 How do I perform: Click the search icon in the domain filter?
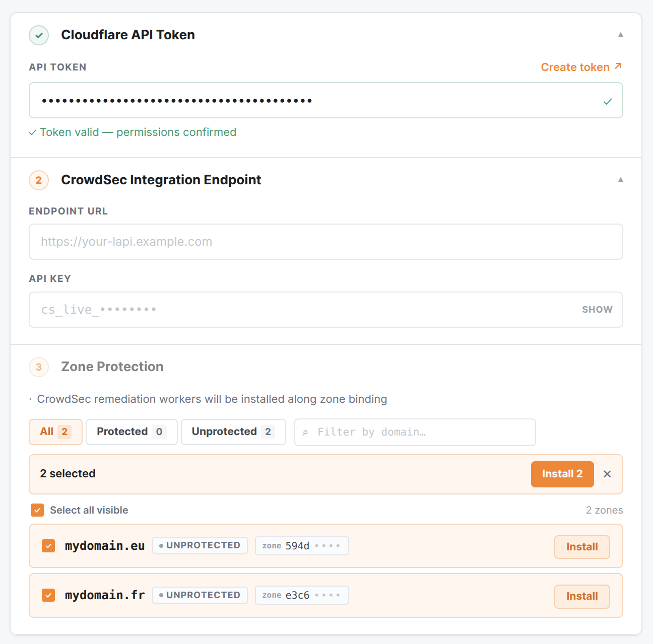(305, 433)
